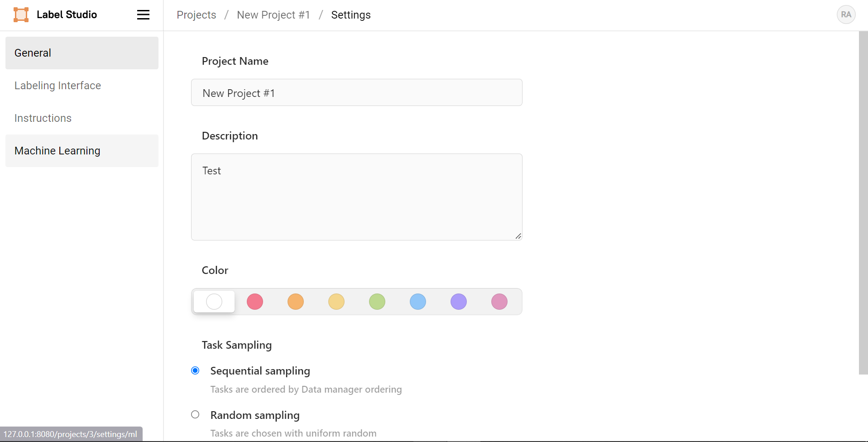Click the Label Studio logo icon
This screenshot has height=442, width=868.
[21, 14]
